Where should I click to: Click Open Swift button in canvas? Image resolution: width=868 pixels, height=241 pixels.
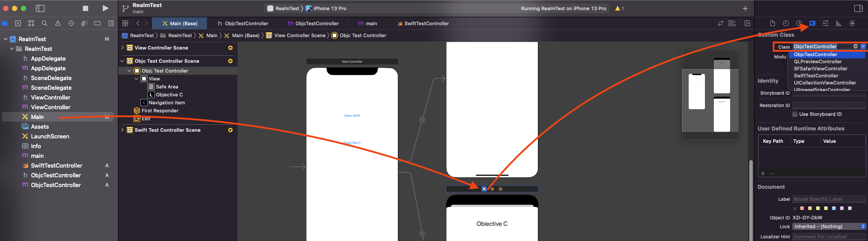[x=352, y=115]
